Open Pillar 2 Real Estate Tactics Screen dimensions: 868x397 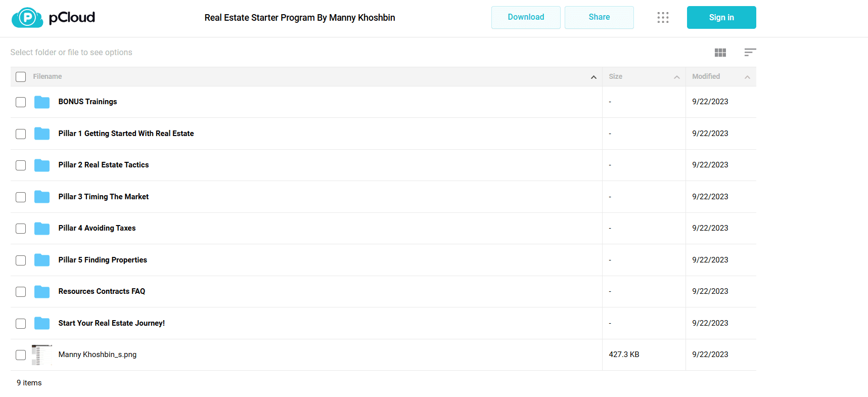coord(103,165)
